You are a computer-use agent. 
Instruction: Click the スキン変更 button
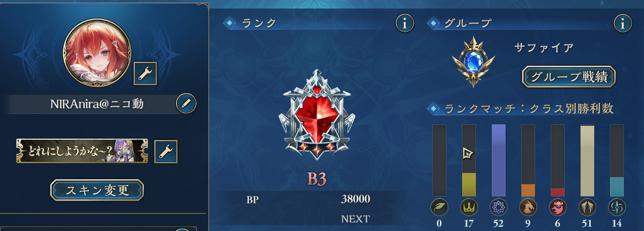click(x=97, y=190)
